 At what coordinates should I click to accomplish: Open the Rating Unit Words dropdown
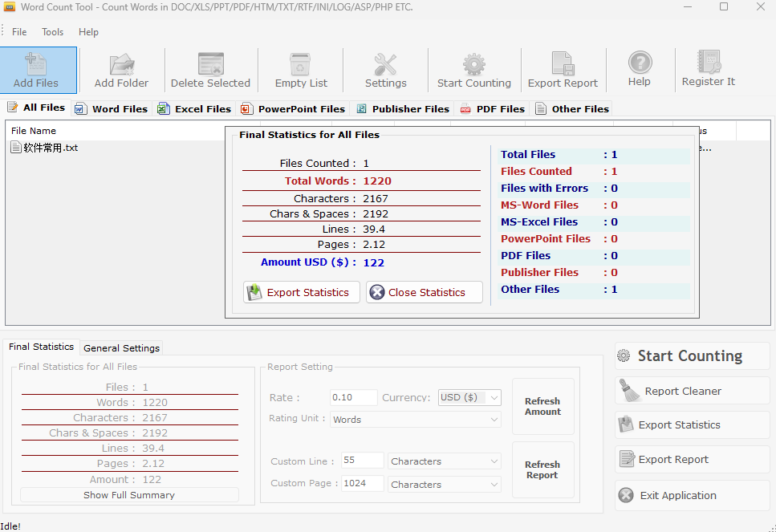[x=415, y=420]
